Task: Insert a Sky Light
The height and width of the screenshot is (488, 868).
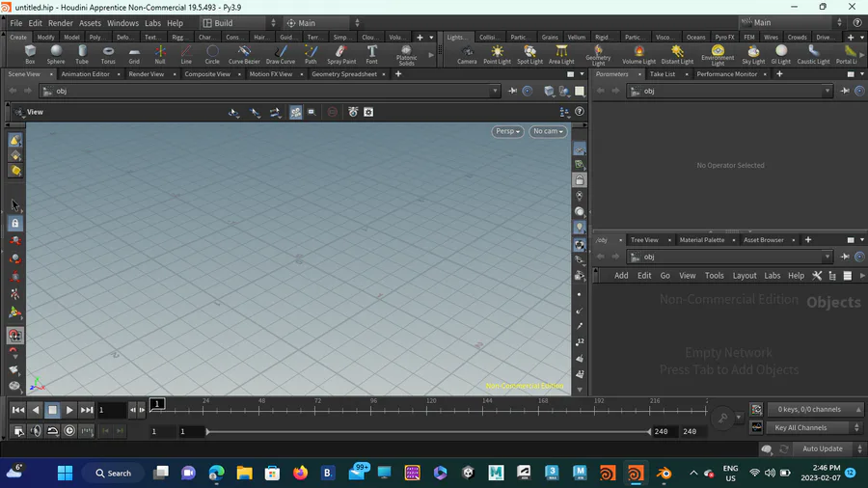Action: click(x=753, y=54)
